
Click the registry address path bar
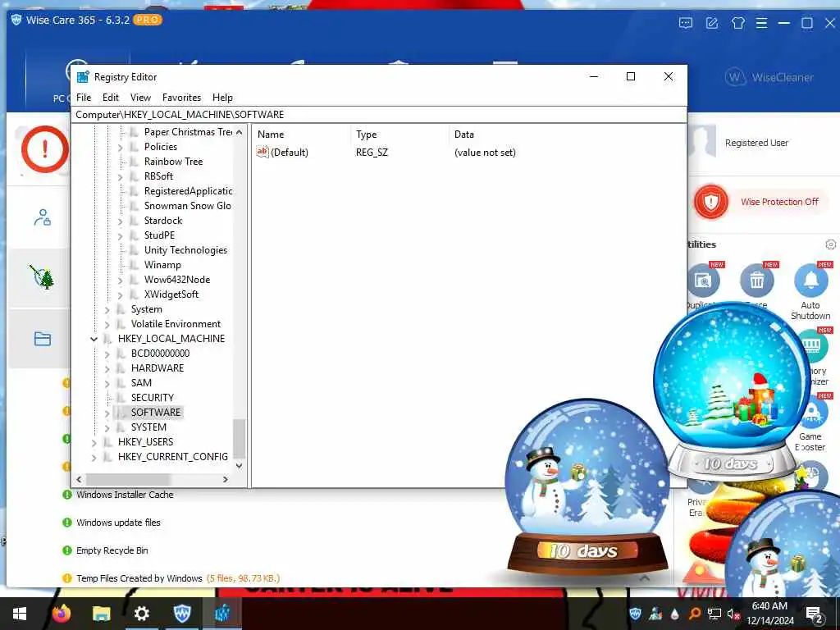click(x=379, y=115)
